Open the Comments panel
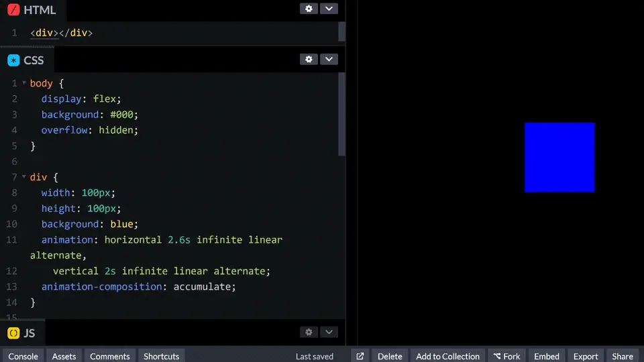This screenshot has height=362, width=644. tap(109, 356)
